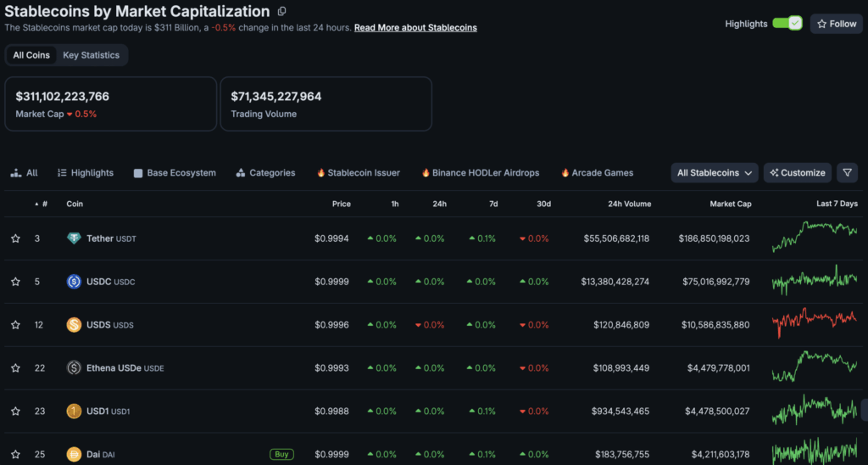Click USDS price $0.9996
The width and height of the screenshot is (868, 465).
[x=331, y=325]
